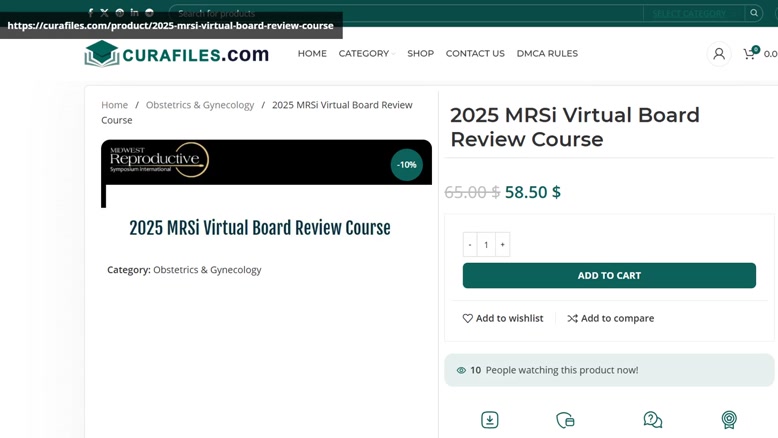The height and width of the screenshot is (438, 778).
Task: Click the support chat question icon
Action: click(652, 420)
